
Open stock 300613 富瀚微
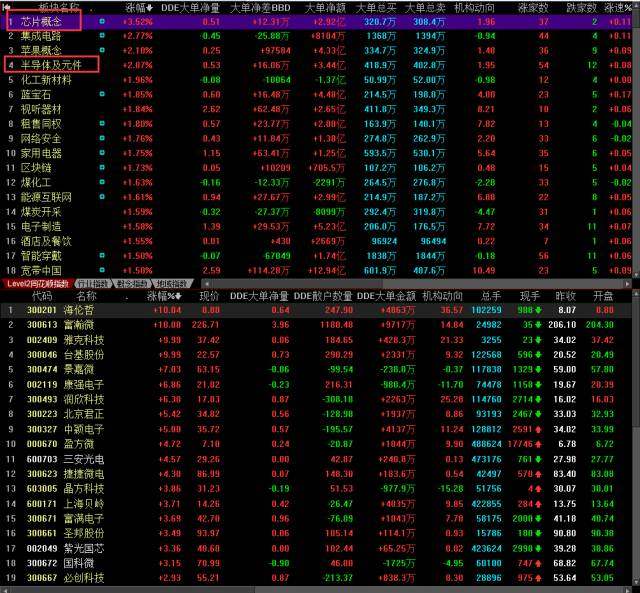(x=316, y=325)
